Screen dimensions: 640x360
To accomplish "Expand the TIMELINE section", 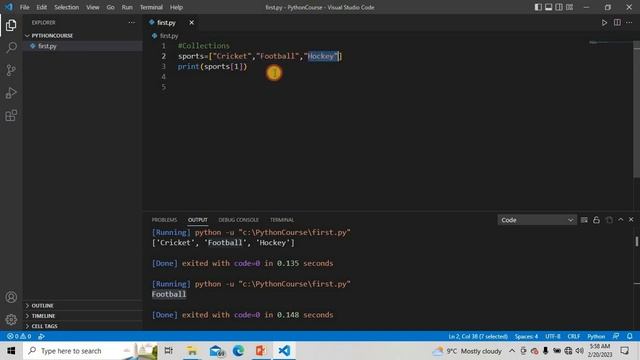I will coord(82,316).
